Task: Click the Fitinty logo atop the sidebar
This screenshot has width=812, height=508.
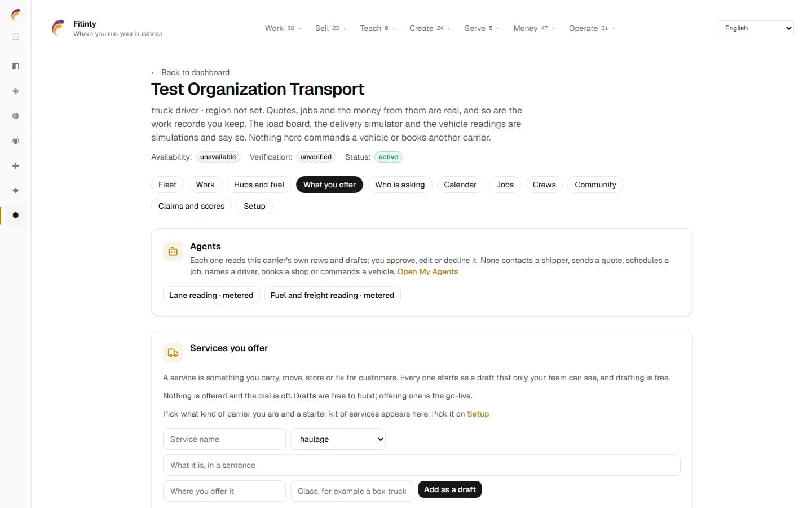Action: [16, 15]
